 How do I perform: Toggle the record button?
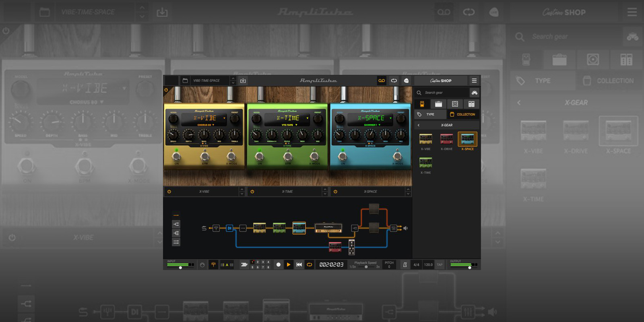(x=278, y=264)
